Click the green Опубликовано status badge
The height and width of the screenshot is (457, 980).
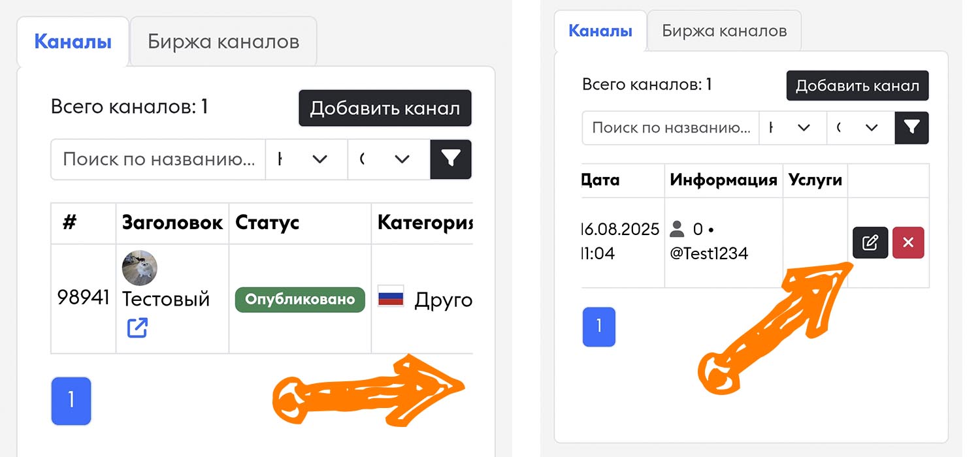300,300
